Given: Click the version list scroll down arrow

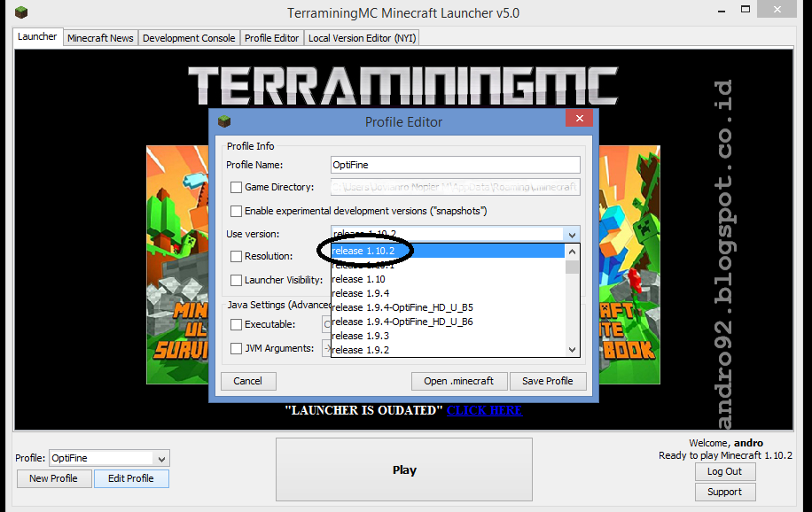Looking at the screenshot, I should tap(573, 349).
